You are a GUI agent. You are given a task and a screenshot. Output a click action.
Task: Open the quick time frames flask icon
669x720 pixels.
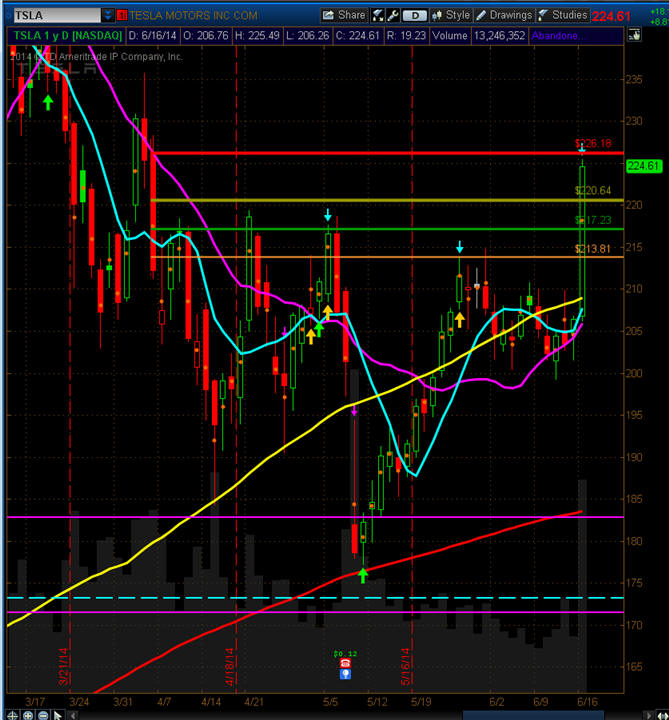point(378,16)
